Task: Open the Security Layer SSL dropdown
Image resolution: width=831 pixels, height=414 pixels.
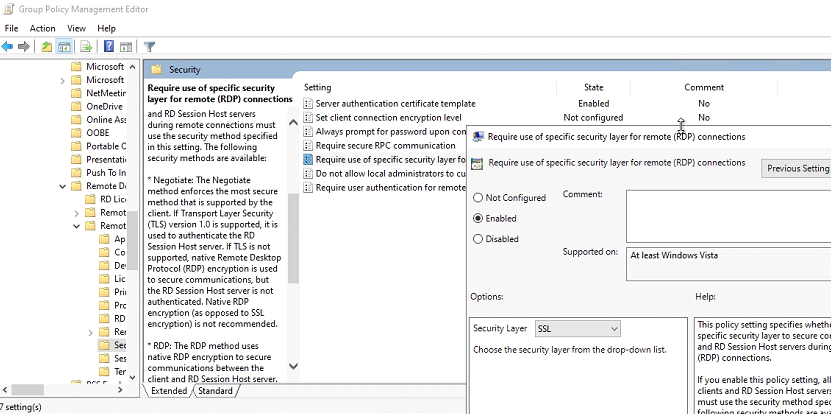Action: click(577, 328)
